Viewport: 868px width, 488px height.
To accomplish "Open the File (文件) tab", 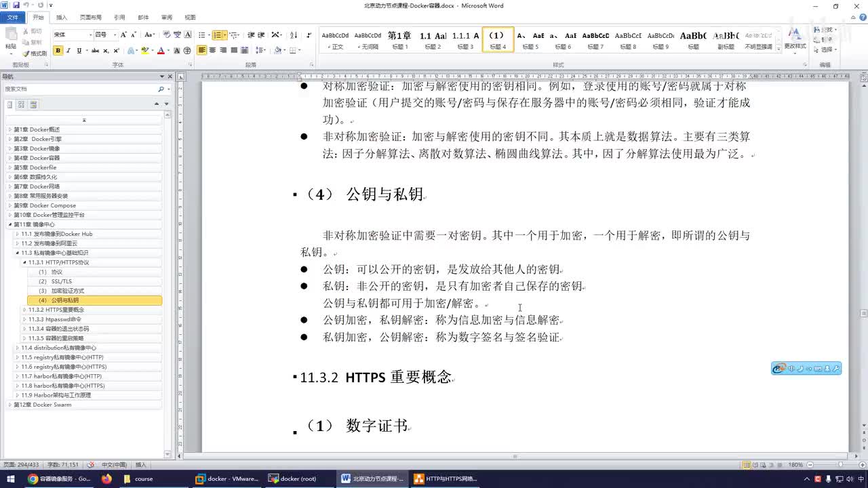I will coord(12,17).
